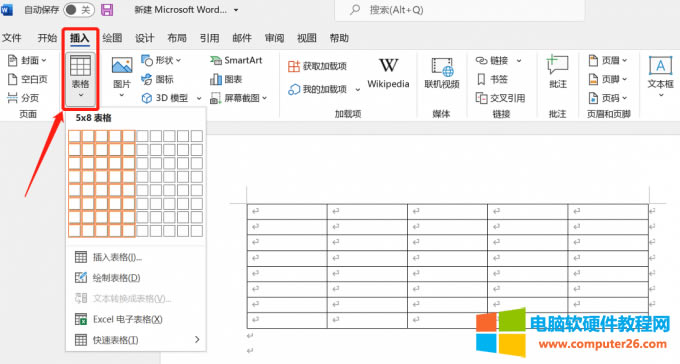
Task: Toggle the 自动保存 autosave switch
Action: 79,10
